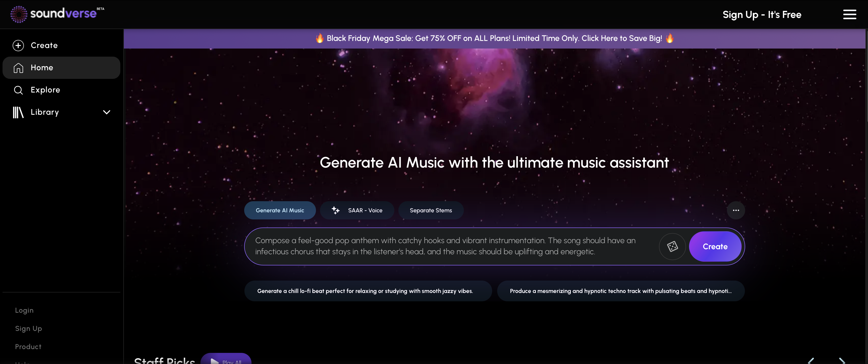Switch to Separate Stems mode
Viewport: 868px width, 364px height.
(431, 210)
